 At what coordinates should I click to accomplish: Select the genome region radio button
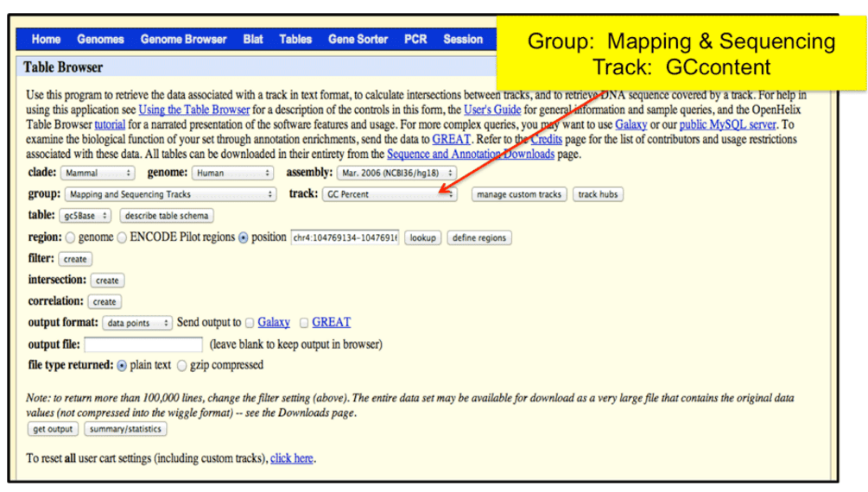(x=70, y=238)
